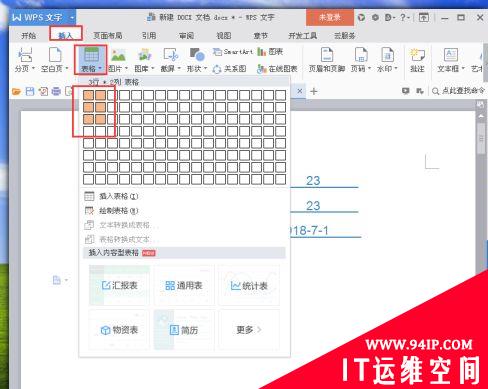
Task: Insert 页眉和页脚 header and footer
Action: 327,55
